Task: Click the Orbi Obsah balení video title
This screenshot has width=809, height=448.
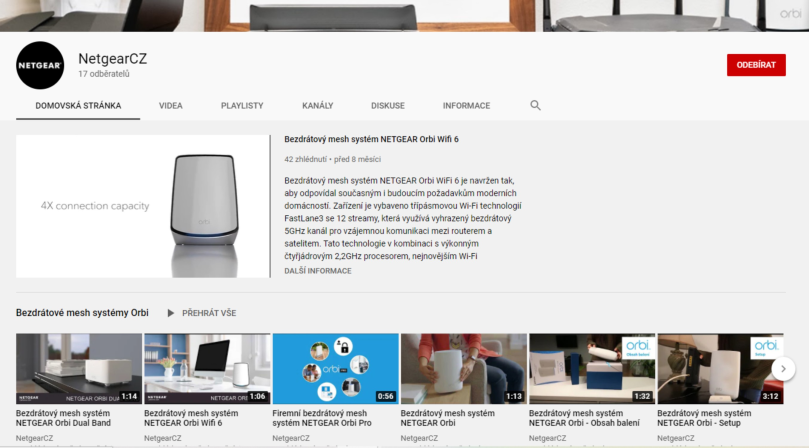Action: [589, 418]
